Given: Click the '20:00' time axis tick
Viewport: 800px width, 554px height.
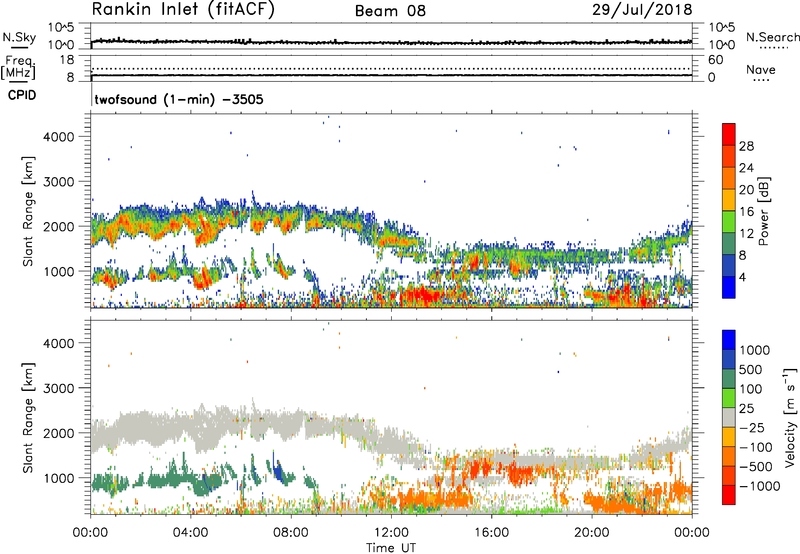Looking at the screenshot, I should point(592,533).
